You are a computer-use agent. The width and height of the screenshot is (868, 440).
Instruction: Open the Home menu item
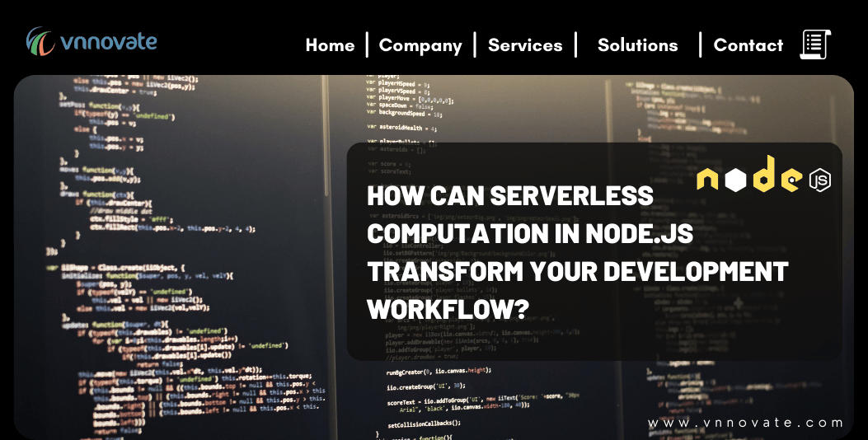click(330, 45)
